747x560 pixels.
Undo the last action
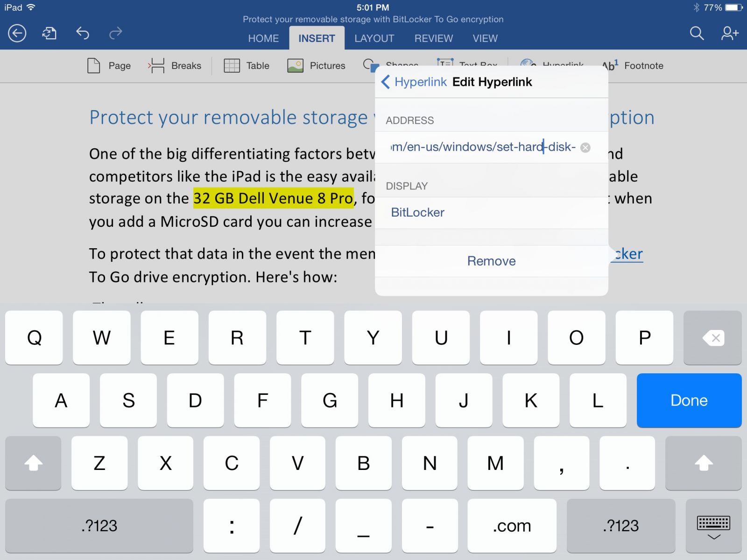point(83,33)
